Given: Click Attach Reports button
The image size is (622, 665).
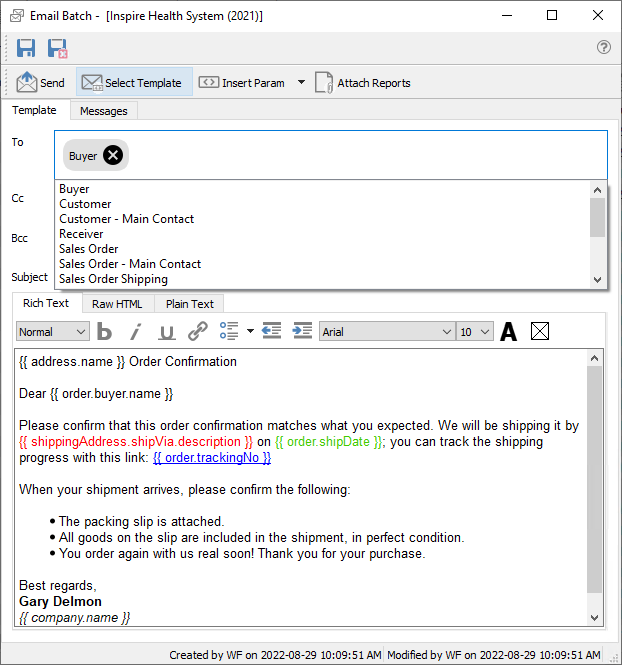Looking at the screenshot, I should (x=363, y=83).
